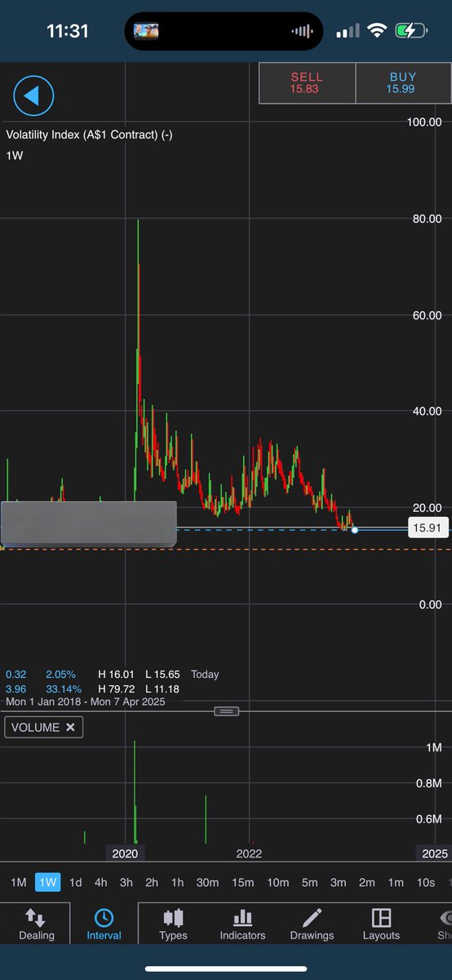Select the 1d interval
Image resolution: width=452 pixels, height=980 pixels.
point(75,882)
